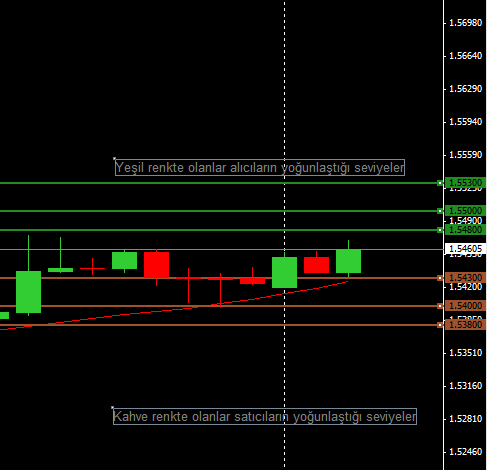
Task: Click the green candle on the dashed vertical line
Action: point(284,272)
